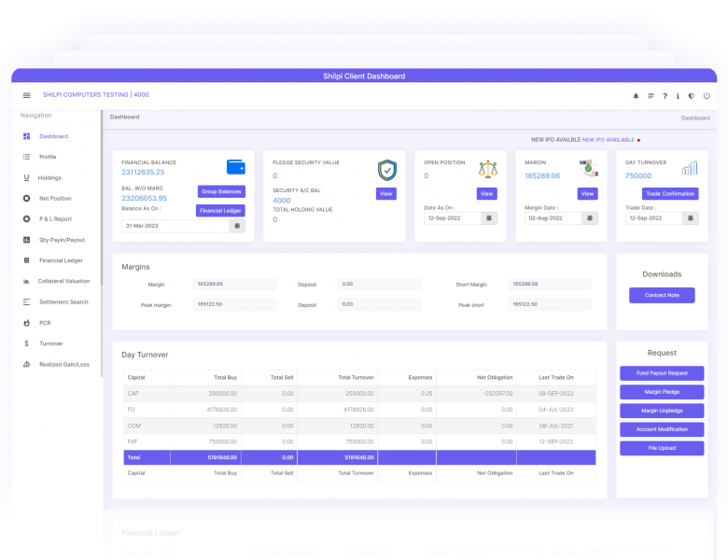Click the File Upload button
728x560 pixels.
tap(662, 448)
